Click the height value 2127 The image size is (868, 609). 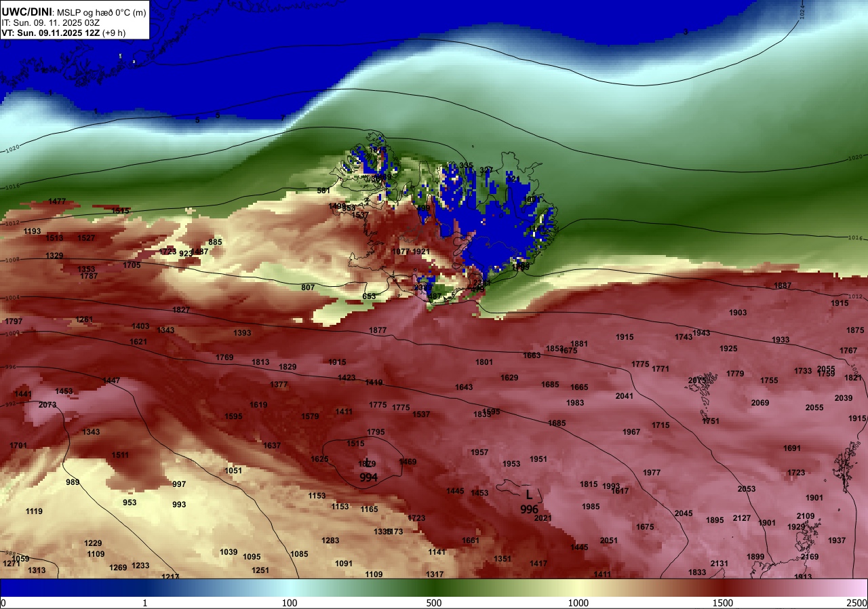tap(742, 518)
